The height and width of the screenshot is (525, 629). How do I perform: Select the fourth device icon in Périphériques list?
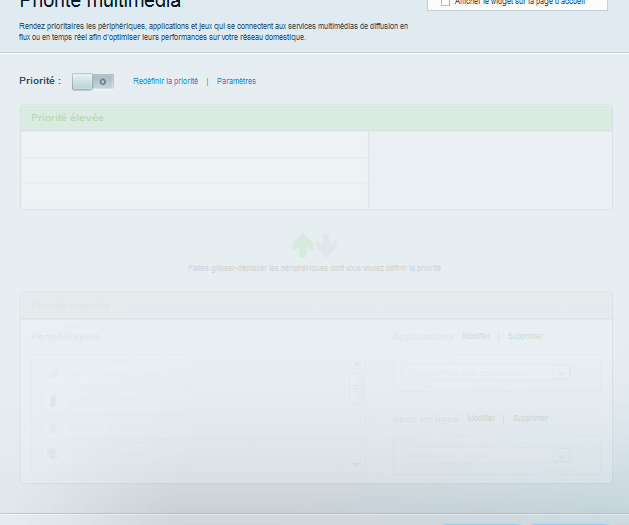point(53,454)
